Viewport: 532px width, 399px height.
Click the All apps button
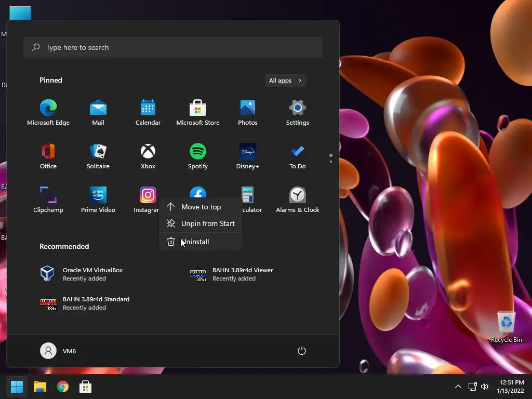click(285, 81)
